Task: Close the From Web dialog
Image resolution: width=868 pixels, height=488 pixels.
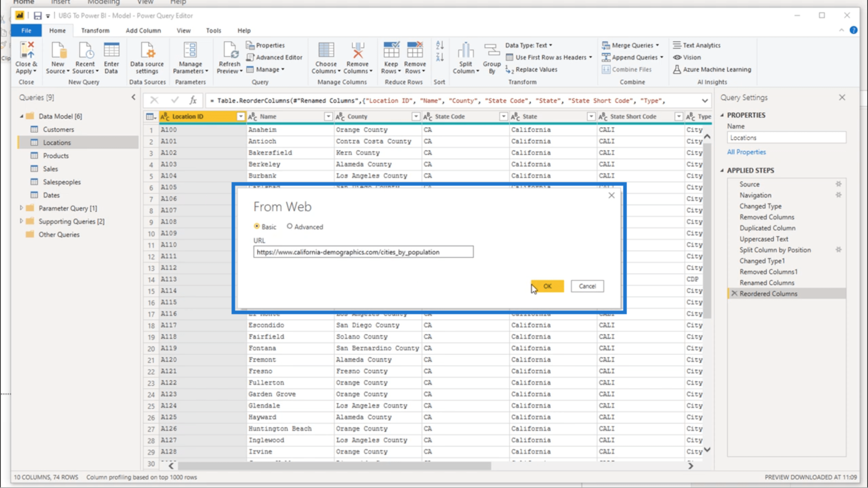Action: (x=611, y=195)
